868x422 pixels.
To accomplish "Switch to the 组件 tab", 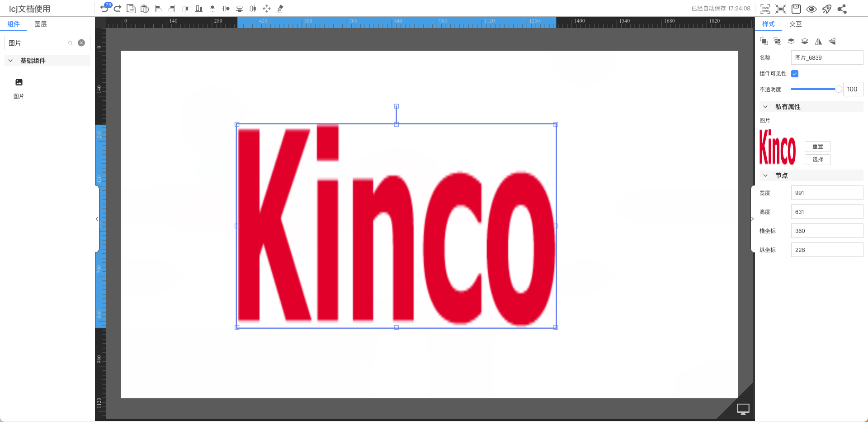I will click(14, 24).
